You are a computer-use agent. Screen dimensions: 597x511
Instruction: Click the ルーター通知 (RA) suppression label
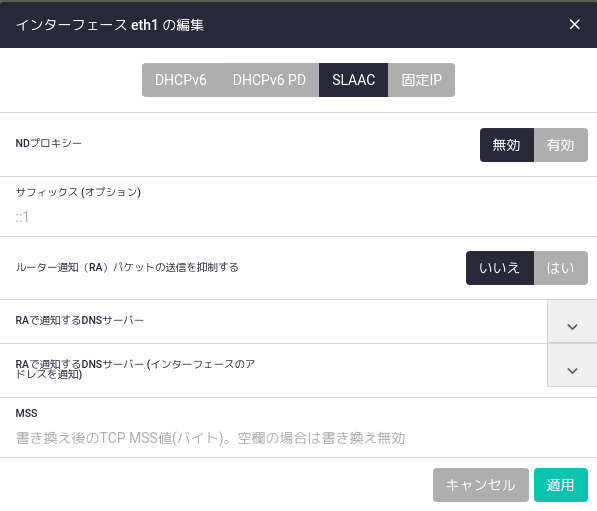click(127, 267)
